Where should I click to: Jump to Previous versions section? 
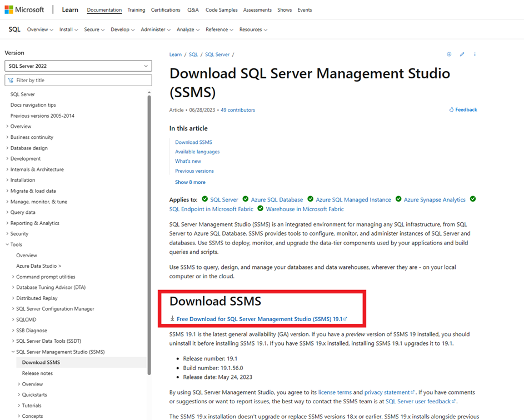click(x=194, y=171)
